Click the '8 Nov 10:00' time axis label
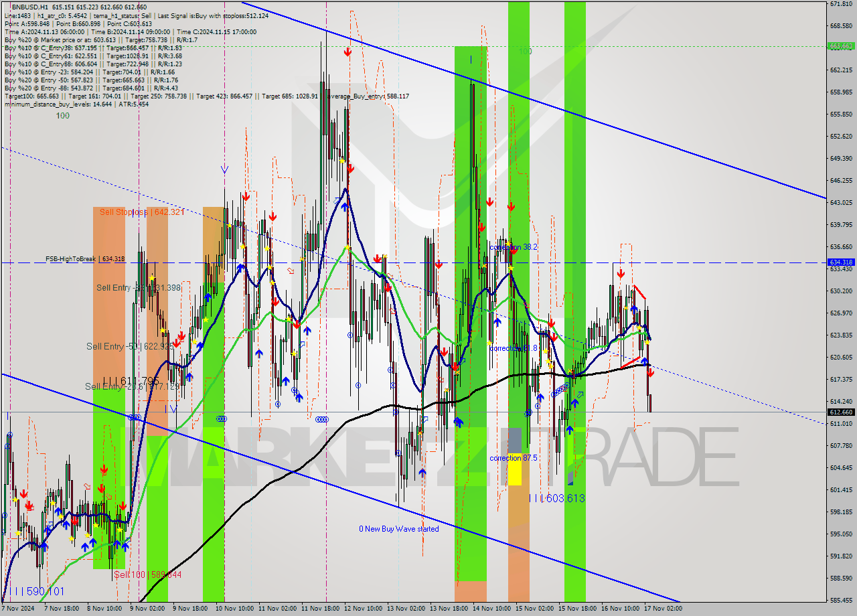The width and height of the screenshot is (857, 616). click(x=105, y=609)
